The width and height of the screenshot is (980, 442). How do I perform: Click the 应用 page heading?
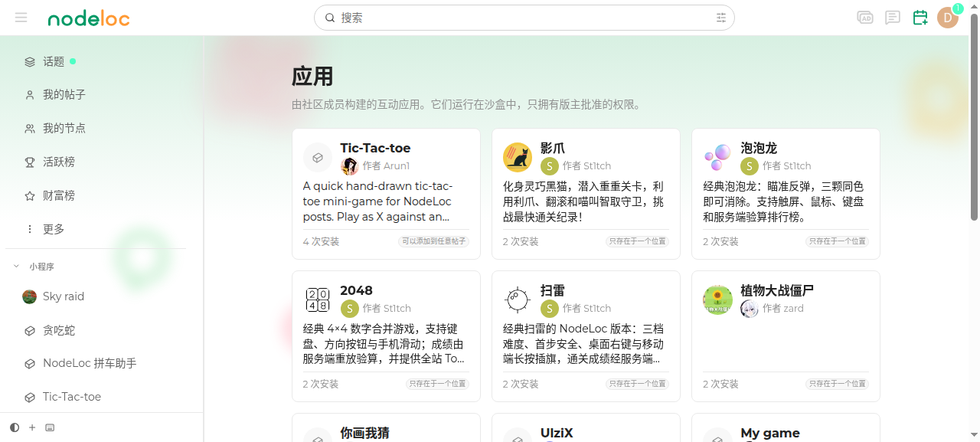312,77
